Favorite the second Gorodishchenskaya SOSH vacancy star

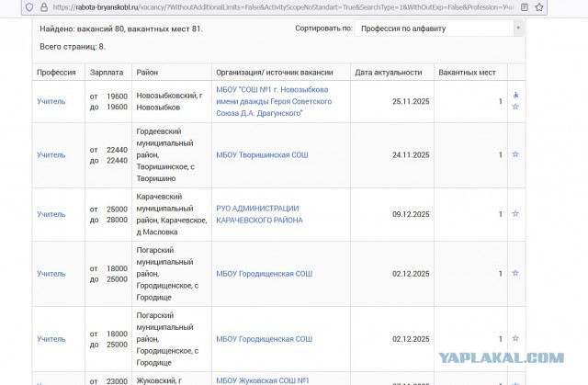pyautogui.click(x=515, y=338)
